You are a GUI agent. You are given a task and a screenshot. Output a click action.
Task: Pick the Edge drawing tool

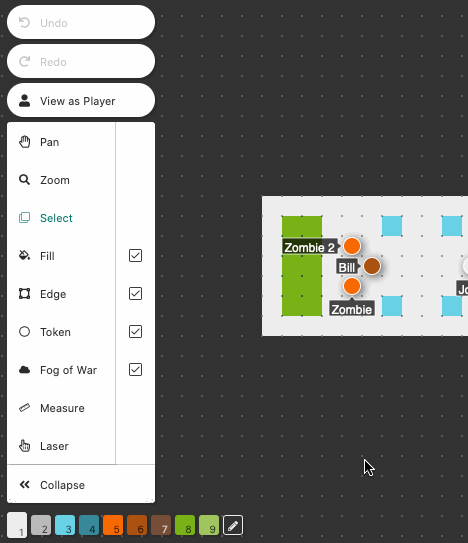point(61,294)
